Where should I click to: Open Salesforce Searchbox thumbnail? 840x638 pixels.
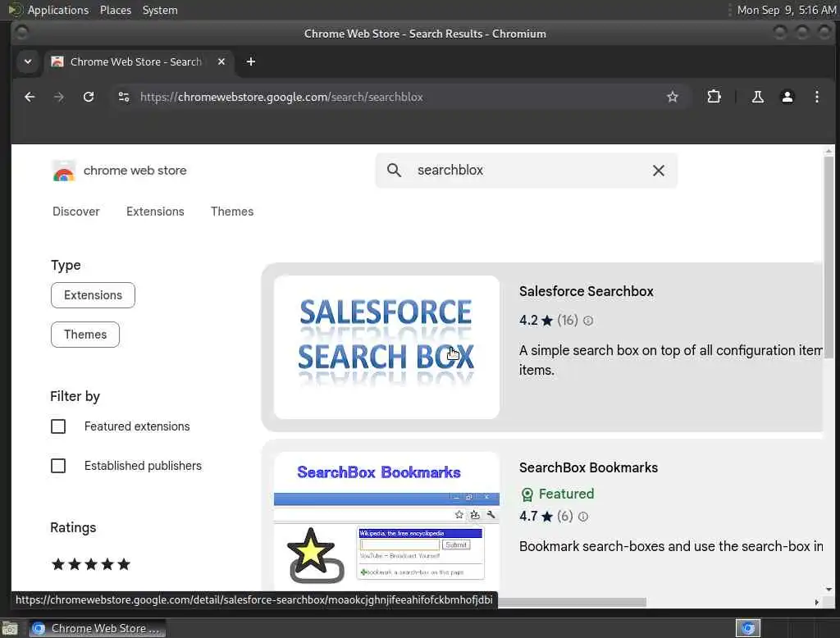point(386,347)
